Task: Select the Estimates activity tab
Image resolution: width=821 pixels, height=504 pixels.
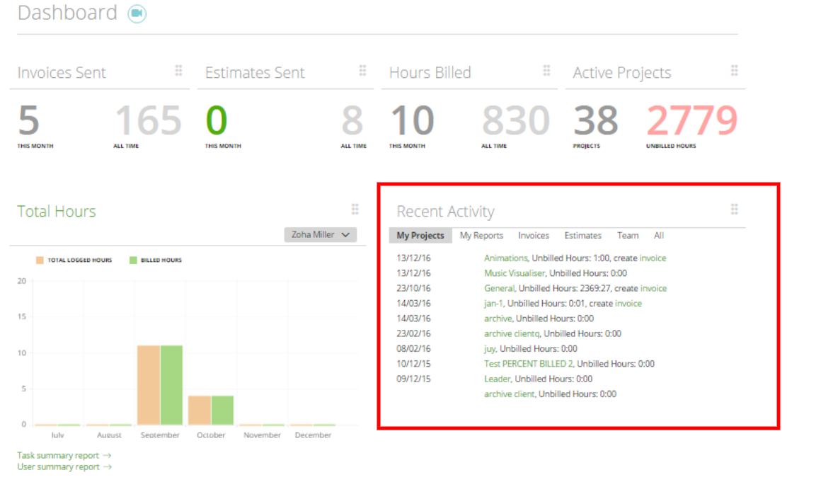Action: point(582,236)
